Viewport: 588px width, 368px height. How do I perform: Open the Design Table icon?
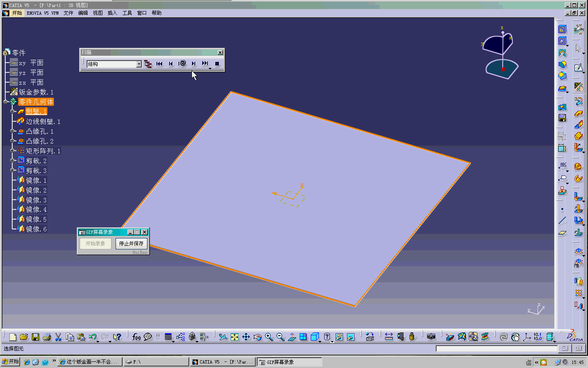168,337
